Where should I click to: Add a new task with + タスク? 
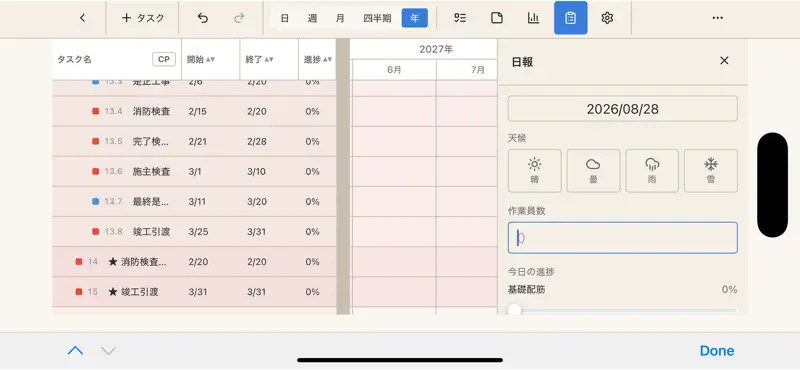[x=143, y=18]
